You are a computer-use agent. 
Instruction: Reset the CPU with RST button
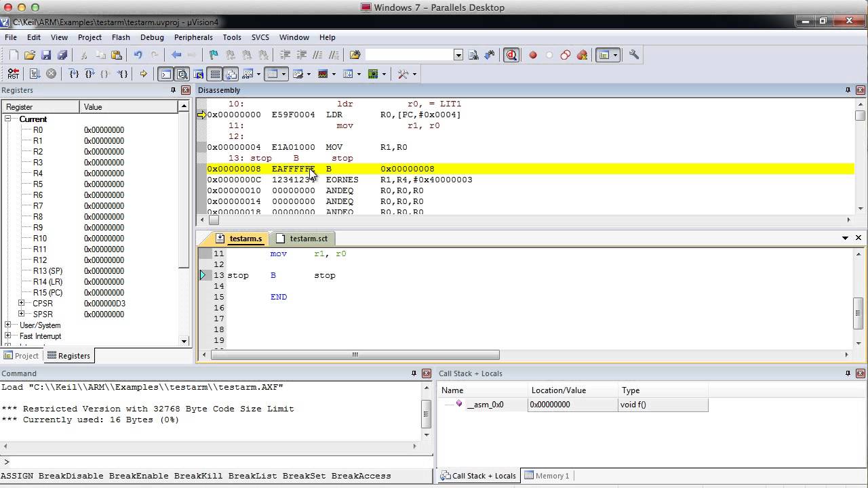pyautogui.click(x=13, y=74)
